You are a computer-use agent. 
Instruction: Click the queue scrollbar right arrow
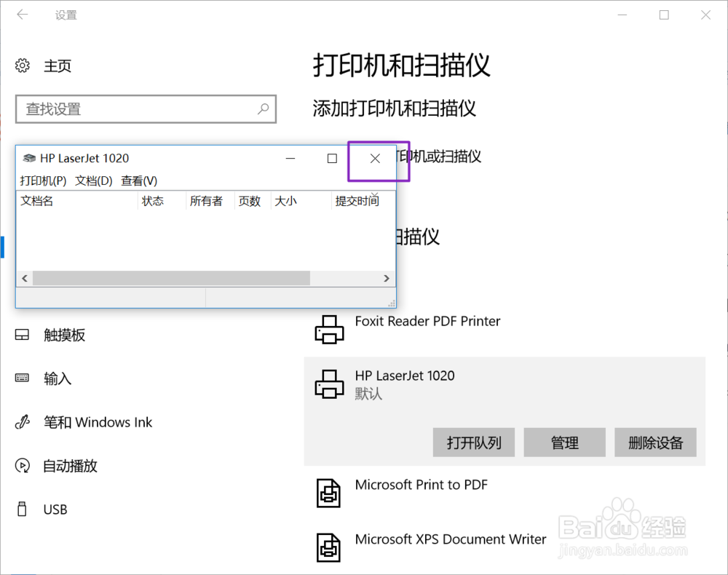[x=387, y=279]
